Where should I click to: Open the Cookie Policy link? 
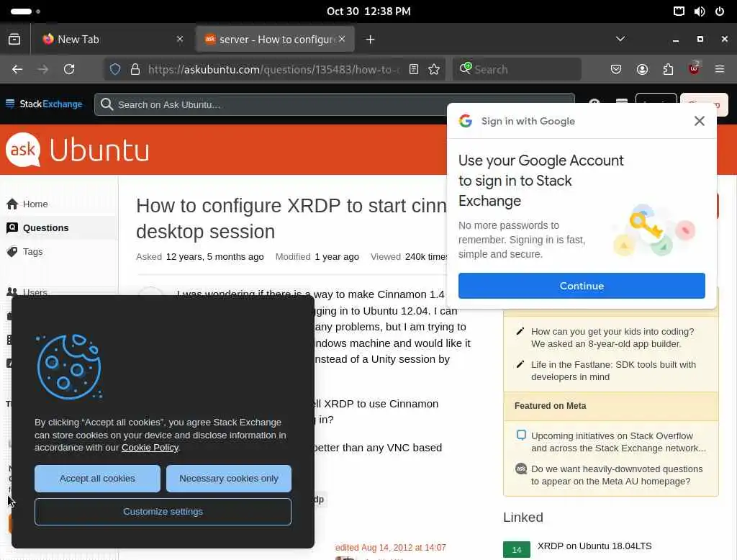[150, 448]
